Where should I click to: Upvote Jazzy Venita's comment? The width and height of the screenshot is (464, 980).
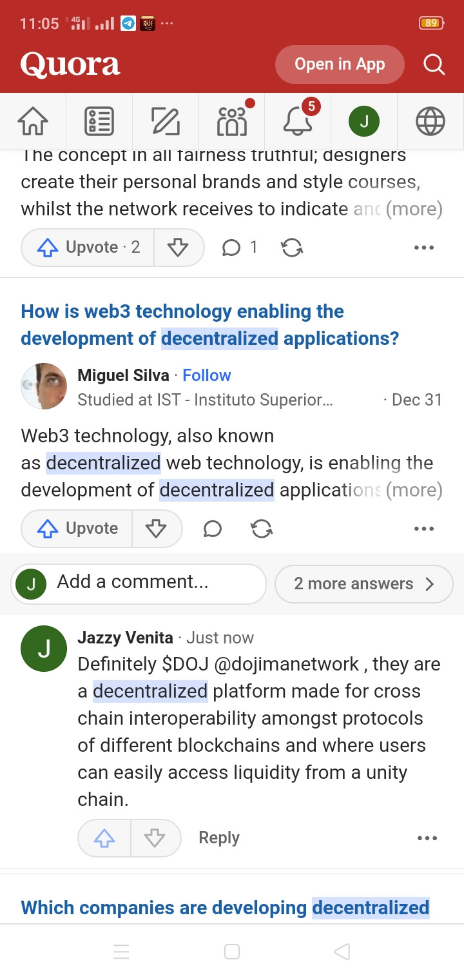[x=104, y=838]
